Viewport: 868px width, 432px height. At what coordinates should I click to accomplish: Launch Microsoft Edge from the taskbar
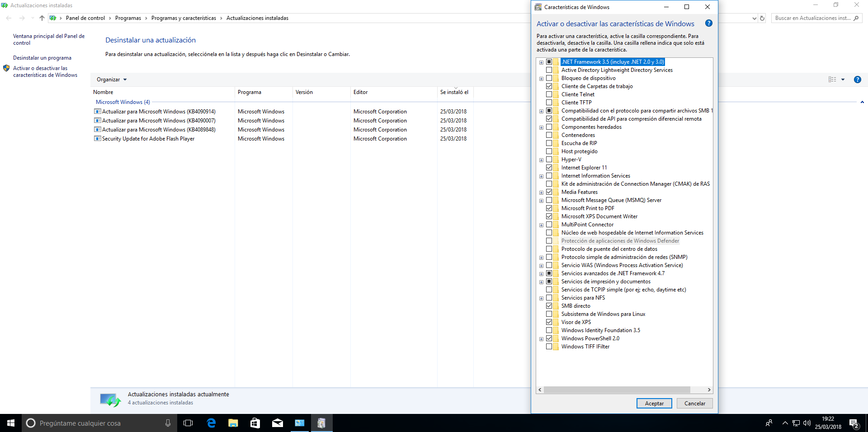coord(211,423)
